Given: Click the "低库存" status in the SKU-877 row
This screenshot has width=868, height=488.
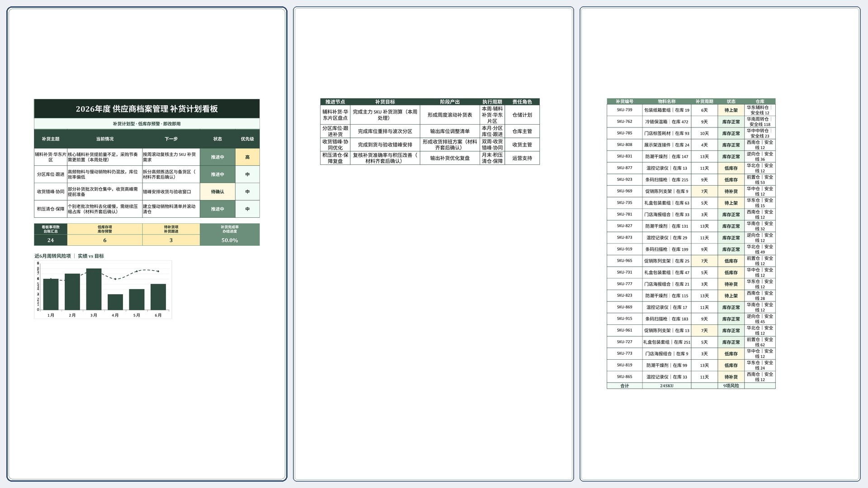Looking at the screenshot, I should (731, 168).
